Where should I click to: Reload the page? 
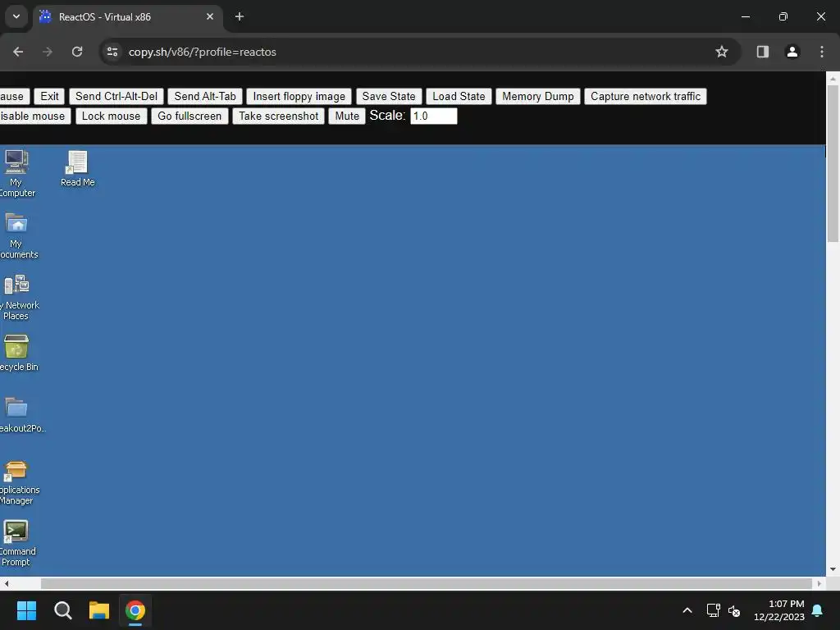77,52
